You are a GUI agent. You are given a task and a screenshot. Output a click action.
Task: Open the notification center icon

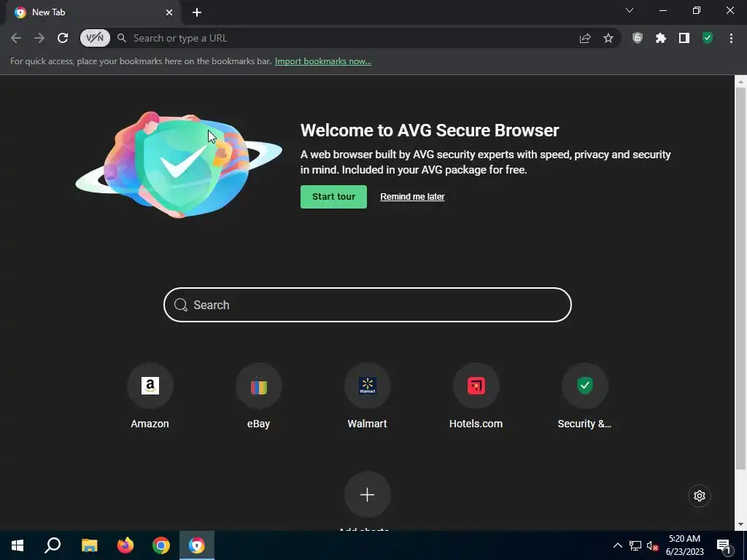pos(724,545)
